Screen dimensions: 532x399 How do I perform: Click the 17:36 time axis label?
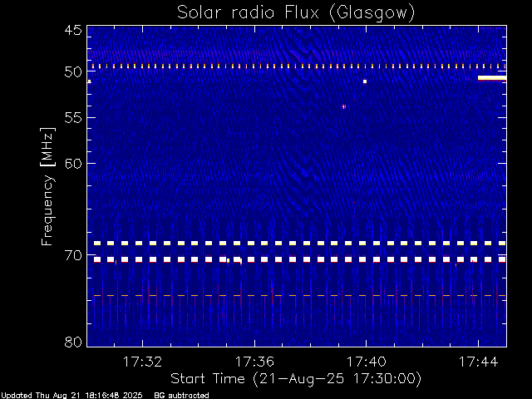254,362
